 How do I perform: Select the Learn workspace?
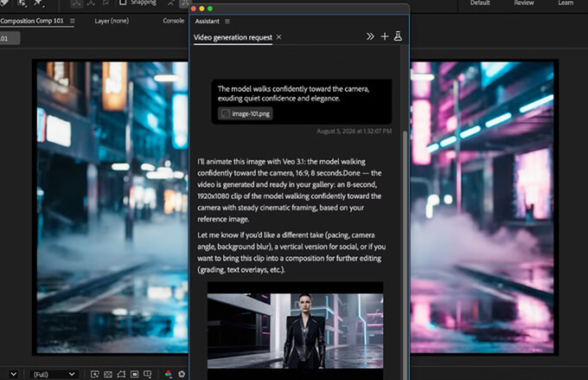point(566,3)
